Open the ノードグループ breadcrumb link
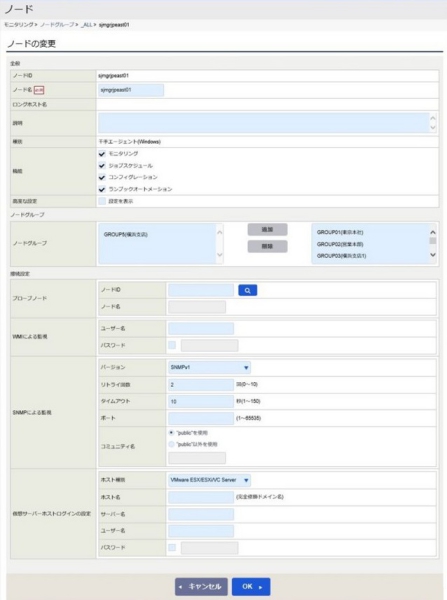447x600 pixels. tap(57, 24)
